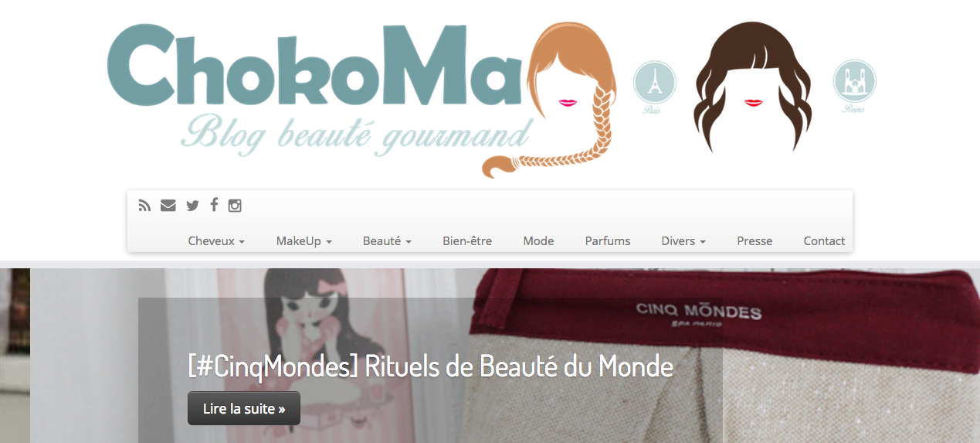Click the Lire la suite button

[244, 408]
